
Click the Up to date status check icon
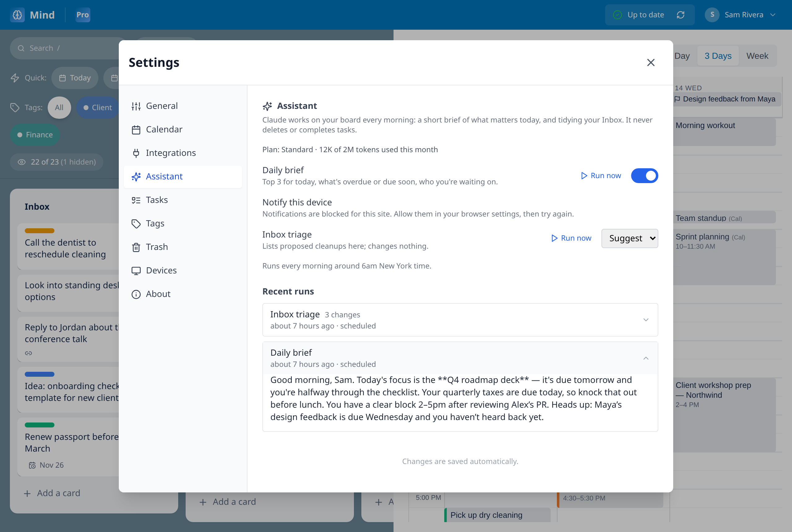click(617, 15)
